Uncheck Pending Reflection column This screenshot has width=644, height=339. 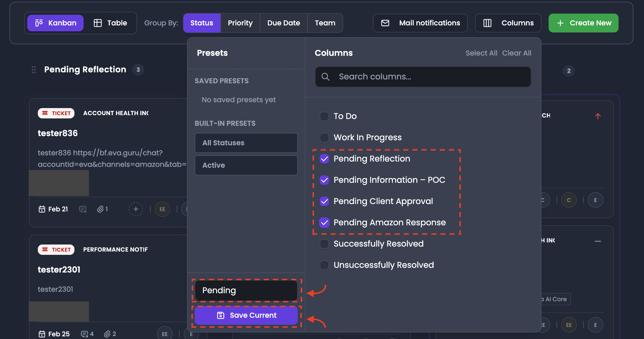click(x=324, y=159)
